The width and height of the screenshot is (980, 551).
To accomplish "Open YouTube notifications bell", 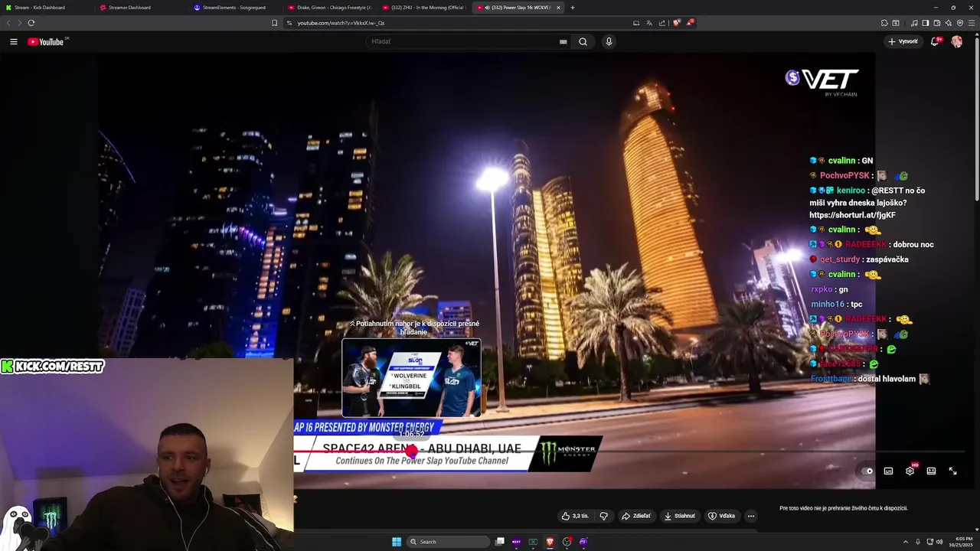I will pyautogui.click(x=935, y=41).
